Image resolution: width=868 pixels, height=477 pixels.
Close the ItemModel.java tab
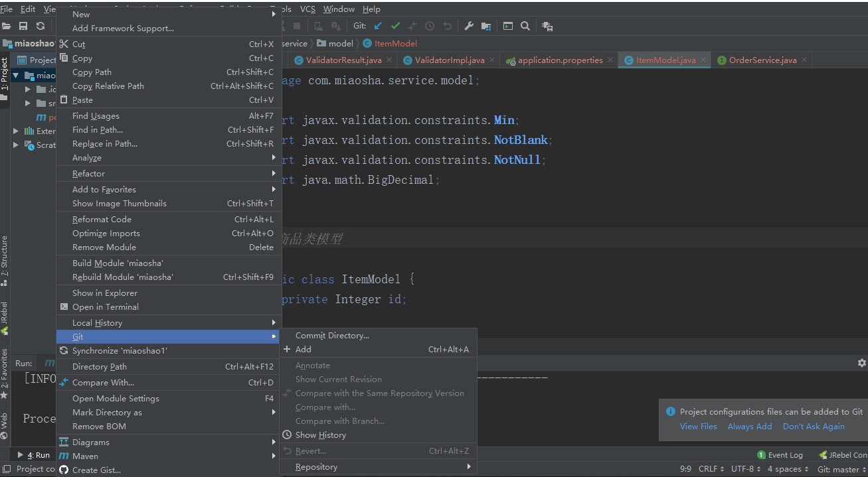(703, 60)
